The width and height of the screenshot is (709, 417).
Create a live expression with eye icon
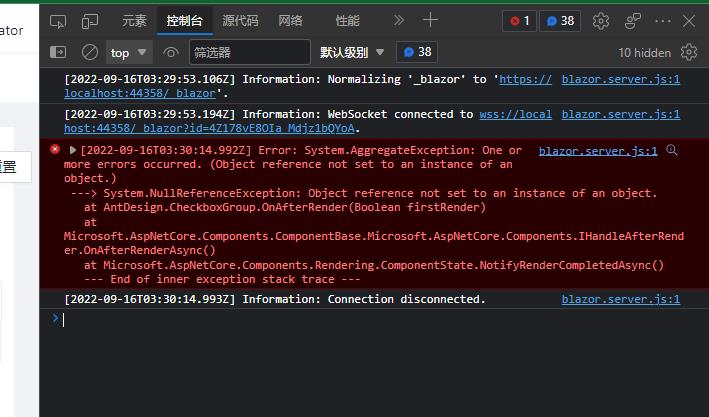[170, 53]
